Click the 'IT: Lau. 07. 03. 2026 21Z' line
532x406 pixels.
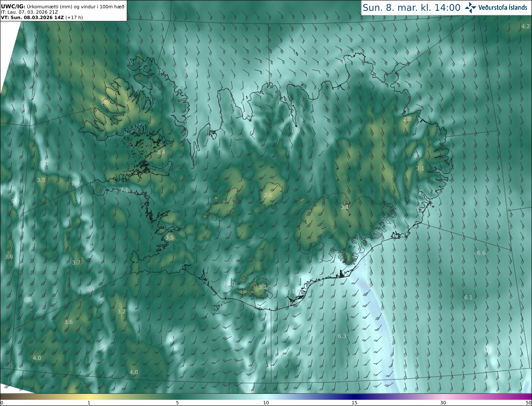point(29,12)
